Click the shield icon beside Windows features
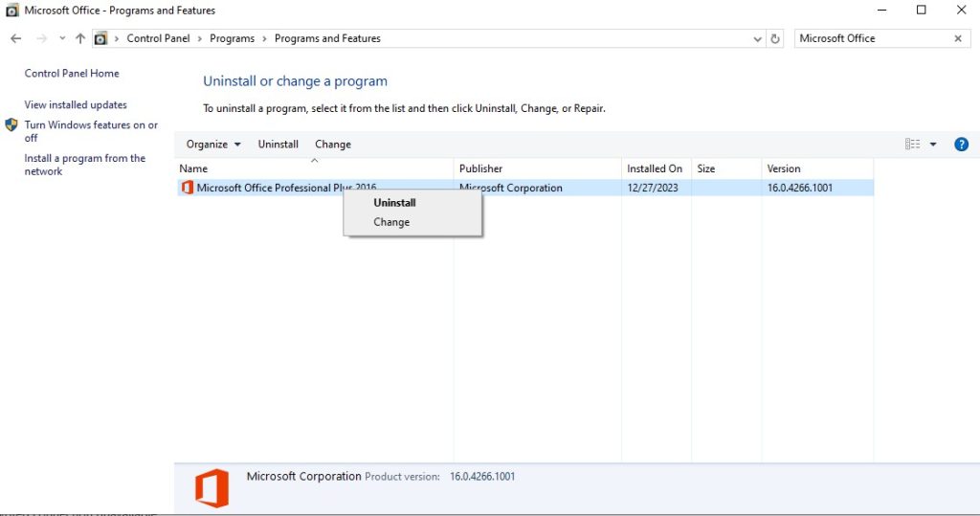Screen dimensions: 980x516 (x=11, y=124)
